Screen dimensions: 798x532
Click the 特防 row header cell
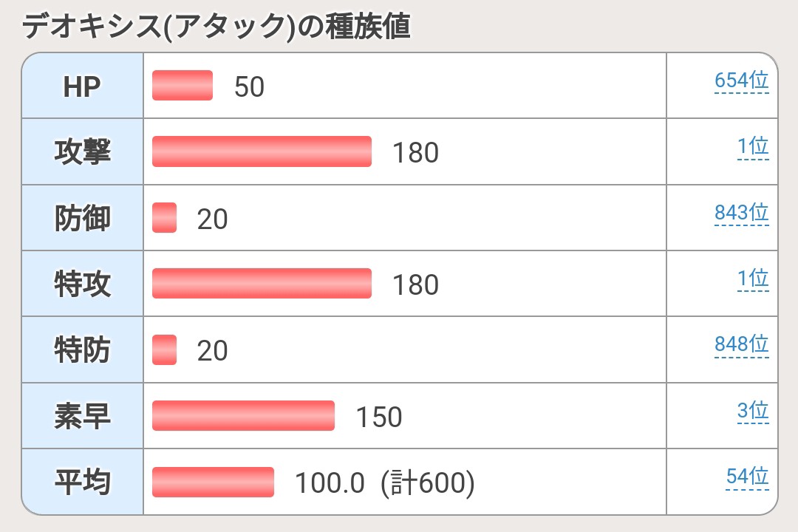tap(82, 350)
